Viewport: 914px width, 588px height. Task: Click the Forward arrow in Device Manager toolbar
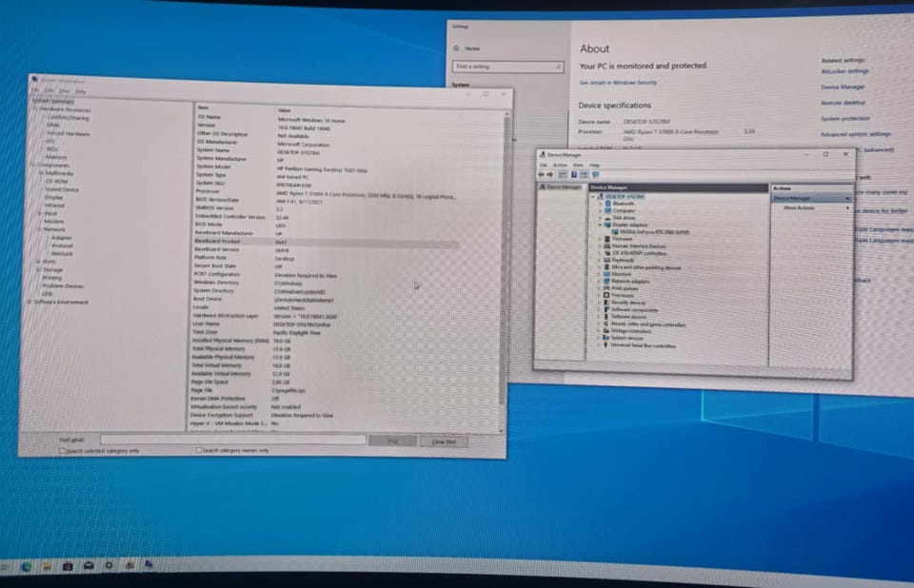[549, 174]
